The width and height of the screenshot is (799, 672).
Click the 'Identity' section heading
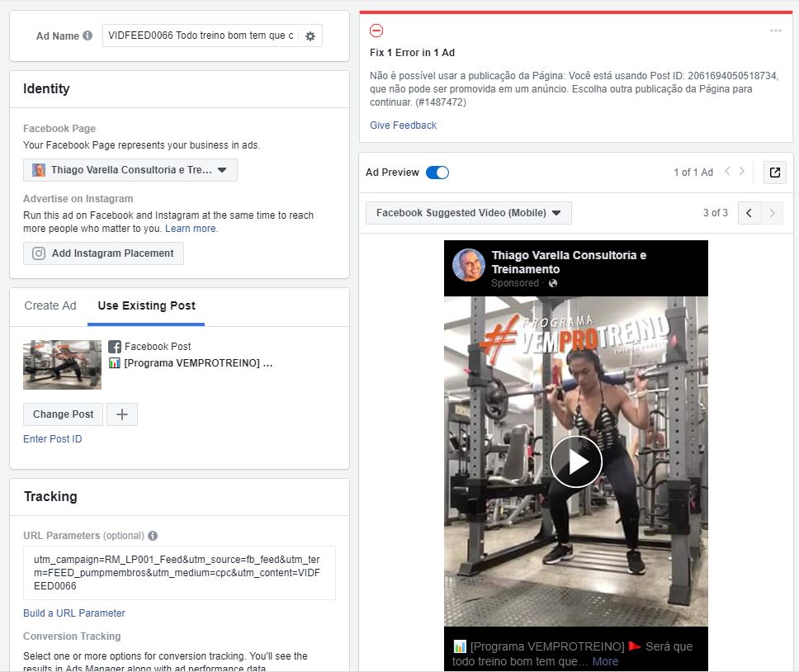point(46,88)
